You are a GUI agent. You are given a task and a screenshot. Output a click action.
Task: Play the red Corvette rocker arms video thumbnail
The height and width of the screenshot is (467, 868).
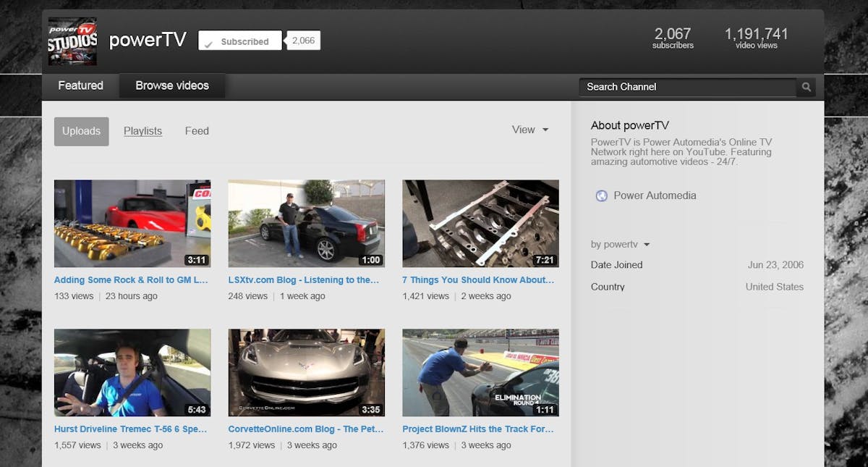[x=132, y=224]
